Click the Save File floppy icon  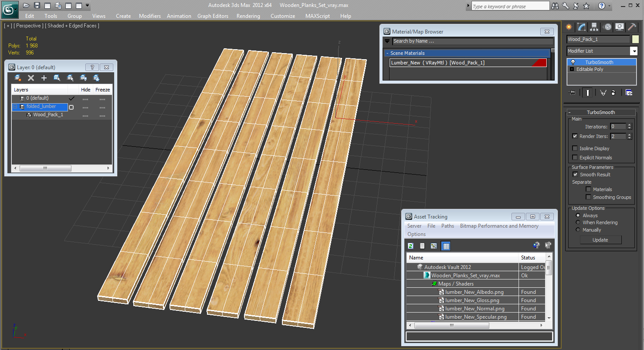pos(37,6)
